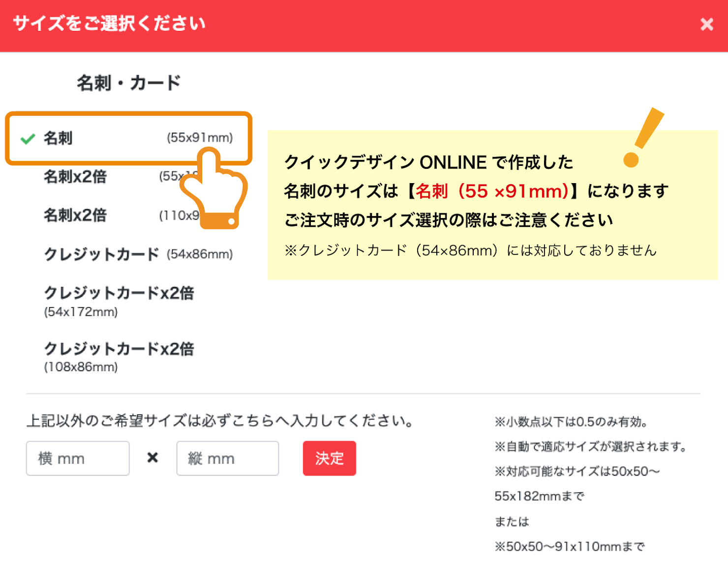Screen dimensions: 728x569
Task: Click the サイズをご選択ください title bar
Action: (x=109, y=24)
